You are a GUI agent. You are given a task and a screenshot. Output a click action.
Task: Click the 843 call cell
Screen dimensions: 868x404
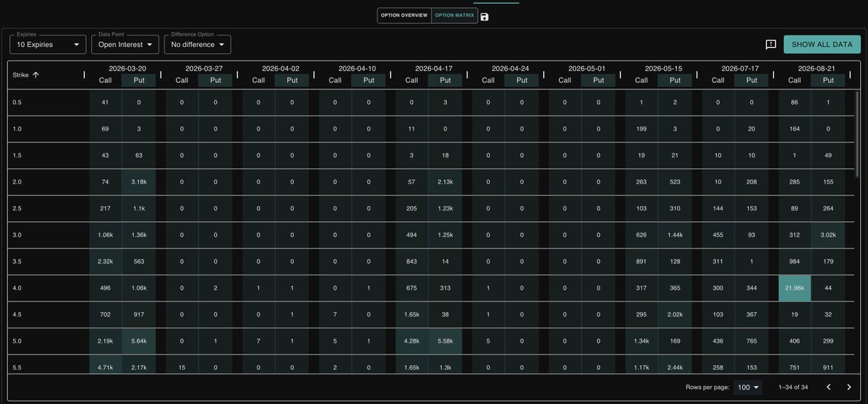point(412,262)
